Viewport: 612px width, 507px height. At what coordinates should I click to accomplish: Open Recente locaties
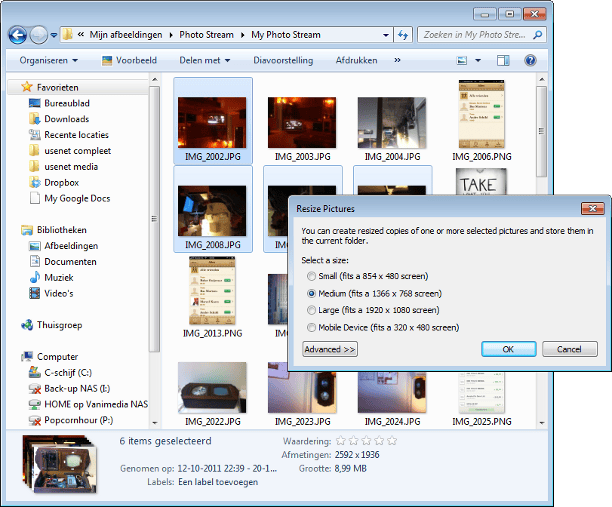[69, 135]
